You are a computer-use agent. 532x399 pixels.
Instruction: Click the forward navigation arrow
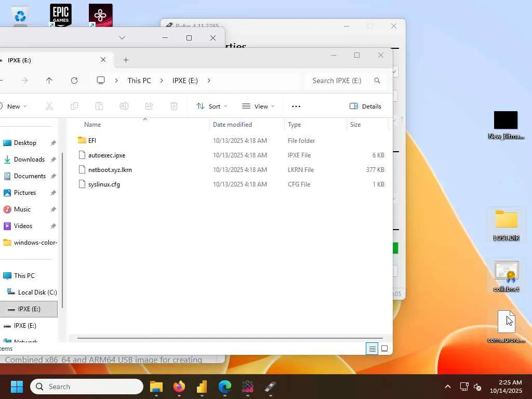(x=24, y=81)
